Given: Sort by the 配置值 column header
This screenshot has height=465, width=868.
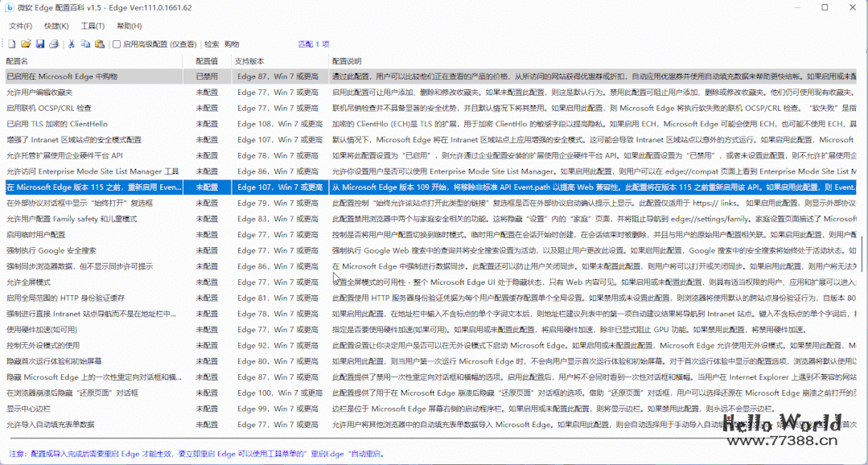Looking at the screenshot, I should click(207, 61).
